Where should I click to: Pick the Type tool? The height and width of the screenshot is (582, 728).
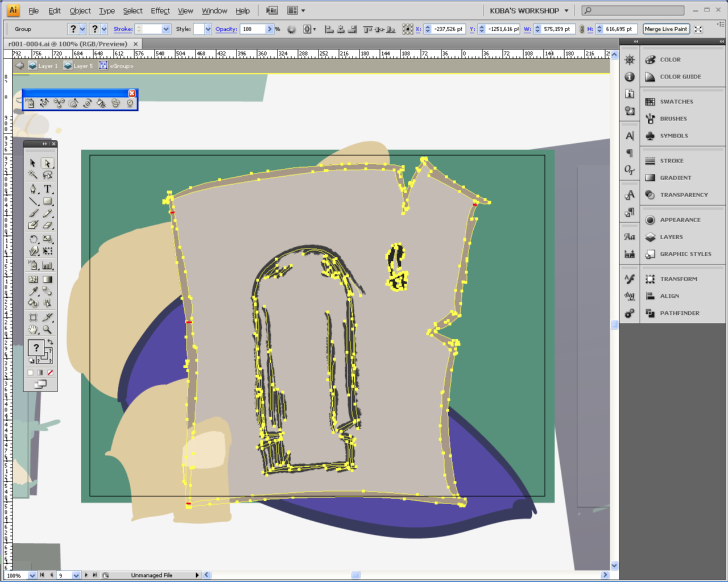(x=48, y=189)
